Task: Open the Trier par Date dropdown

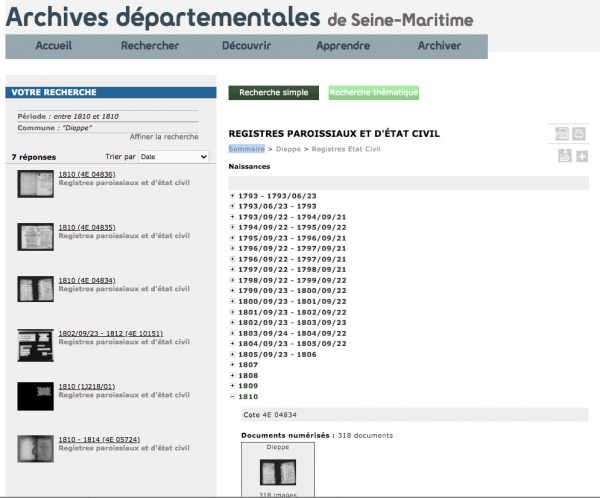Action: (x=173, y=157)
